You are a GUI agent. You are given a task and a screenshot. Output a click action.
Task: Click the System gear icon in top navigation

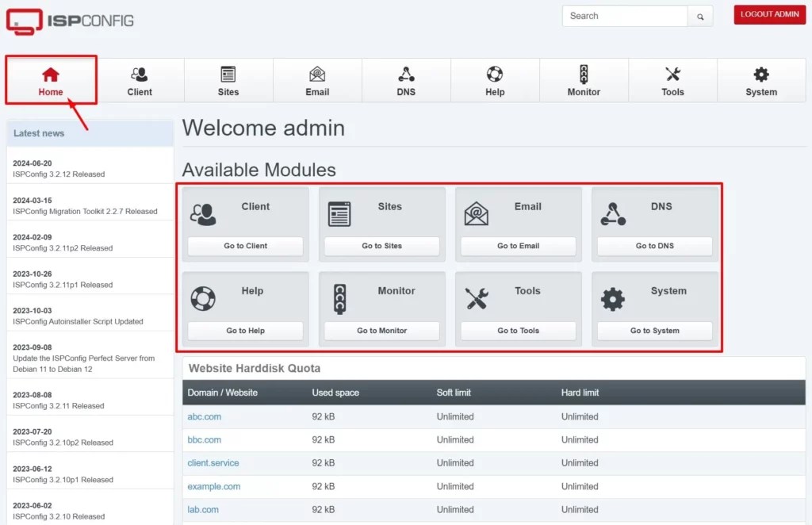761,75
